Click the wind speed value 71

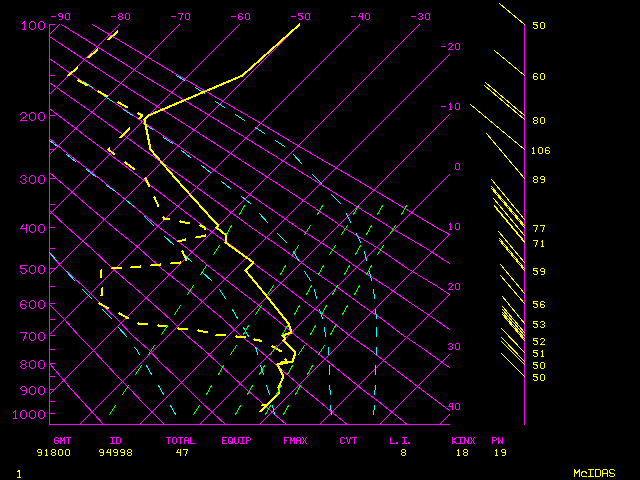[x=539, y=244]
